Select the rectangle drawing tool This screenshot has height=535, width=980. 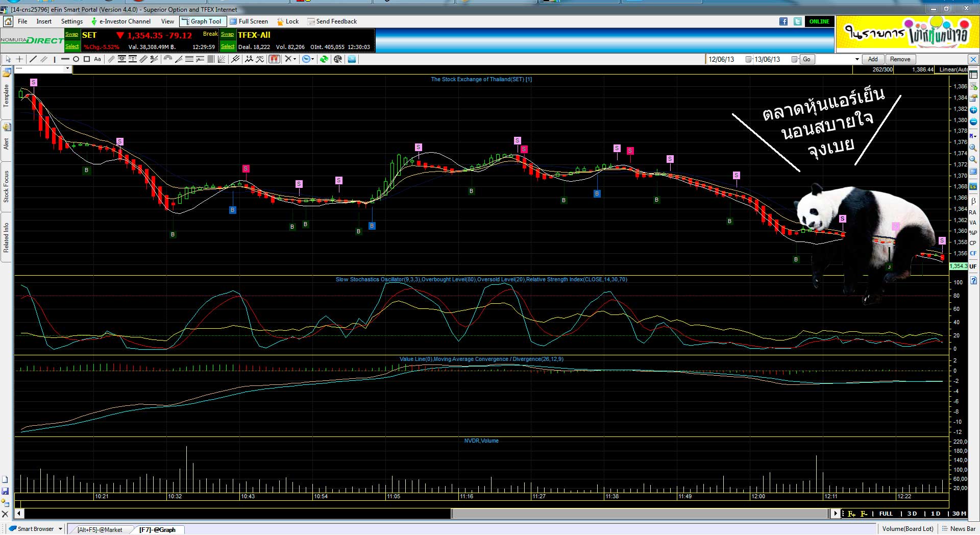point(87,59)
